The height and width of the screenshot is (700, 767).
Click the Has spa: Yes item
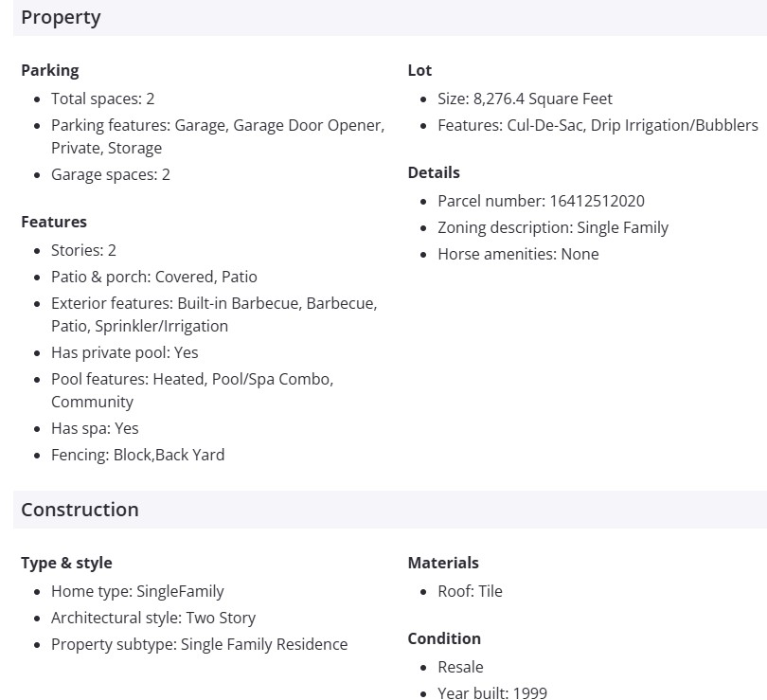click(x=95, y=428)
